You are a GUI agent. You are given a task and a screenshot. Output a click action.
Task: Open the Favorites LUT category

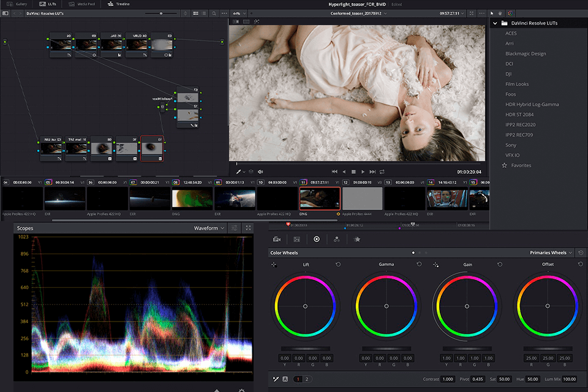tap(516, 165)
